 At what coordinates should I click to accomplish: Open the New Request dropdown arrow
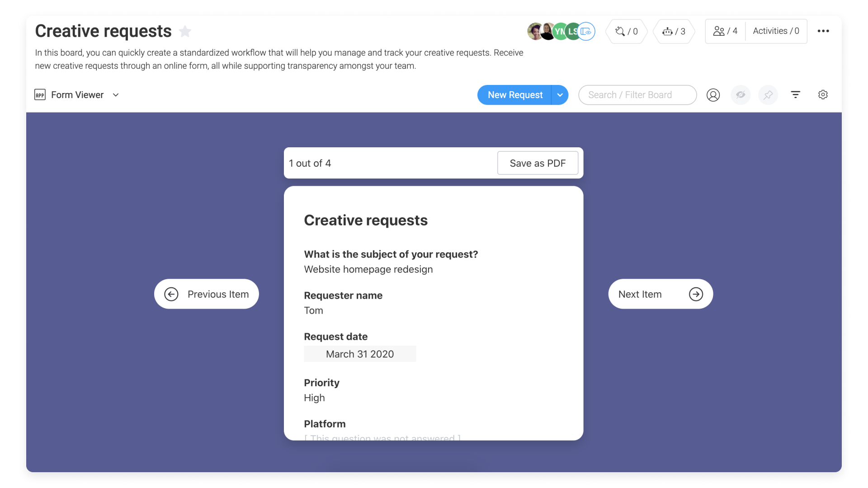pos(561,95)
